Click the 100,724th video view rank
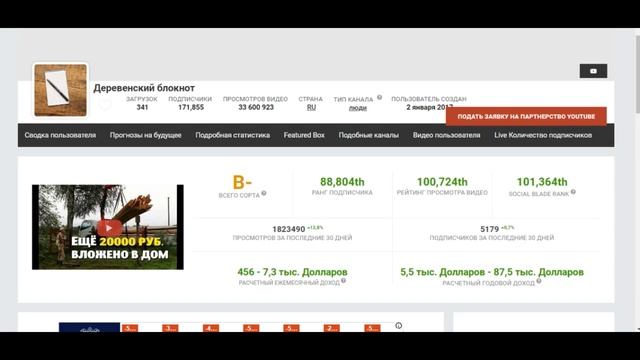The width and height of the screenshot is (640, 360). [442, 182]
